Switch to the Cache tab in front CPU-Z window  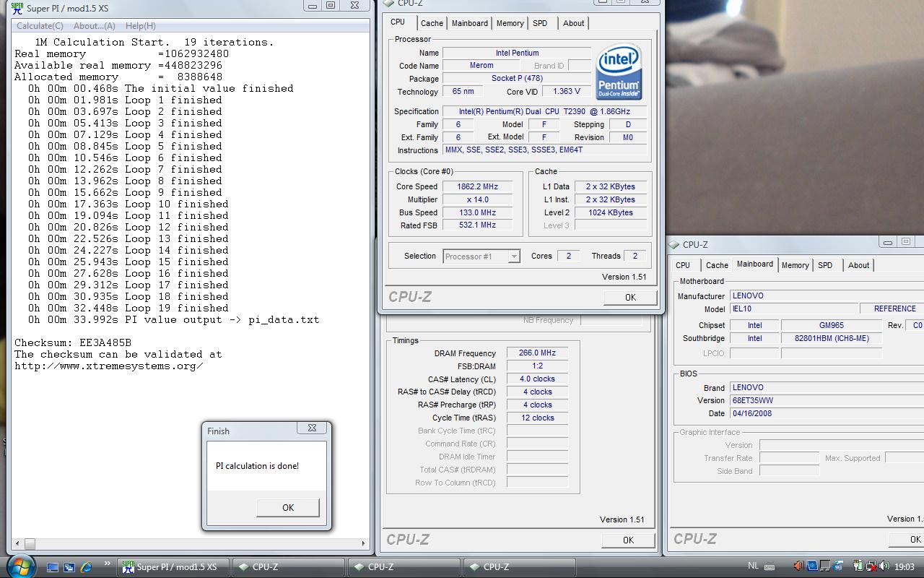click(432, 23)
